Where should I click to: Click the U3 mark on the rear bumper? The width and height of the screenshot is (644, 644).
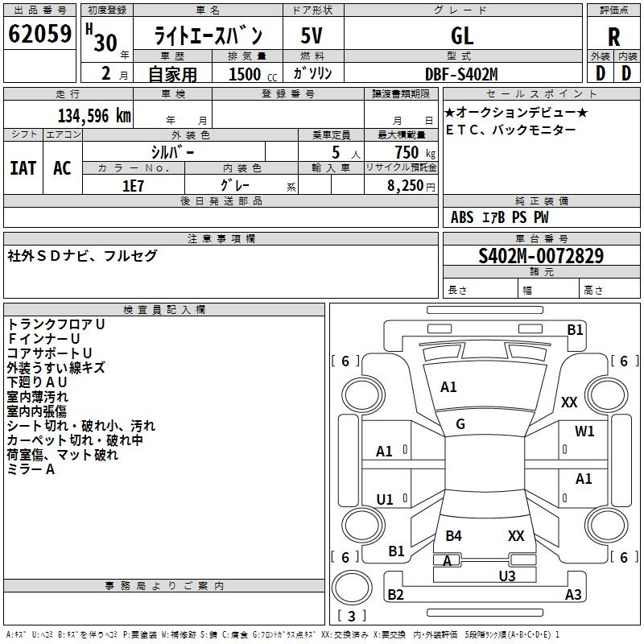(507, 576)
